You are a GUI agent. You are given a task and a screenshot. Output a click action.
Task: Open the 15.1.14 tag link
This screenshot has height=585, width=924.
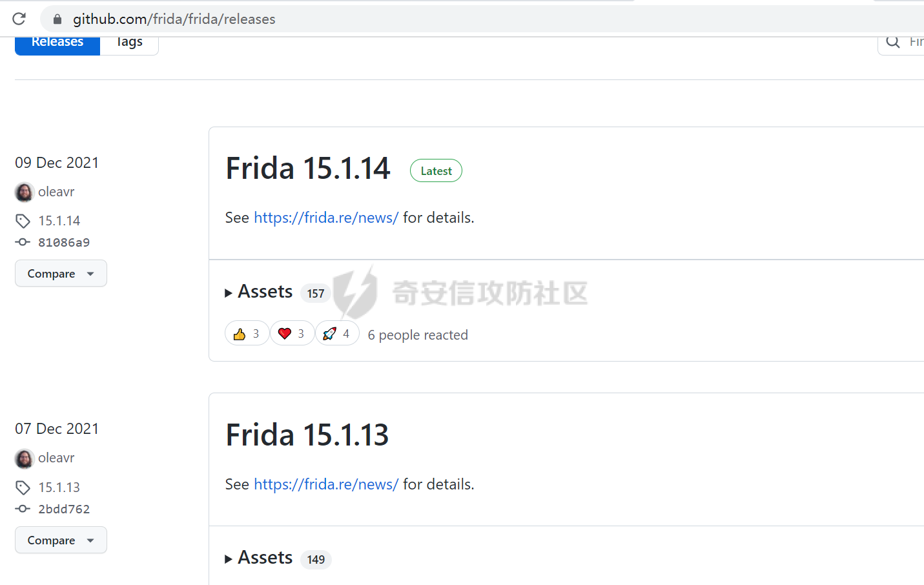coord(59,221)
